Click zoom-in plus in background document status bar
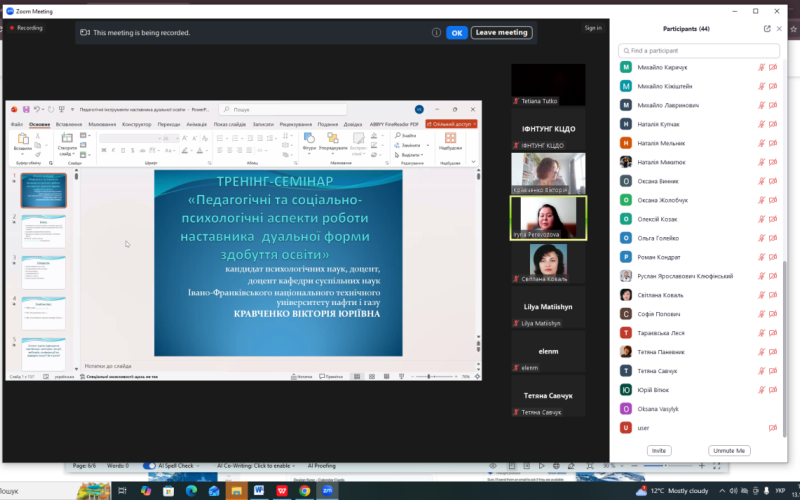800x500 pixels. tap(702, 466)
